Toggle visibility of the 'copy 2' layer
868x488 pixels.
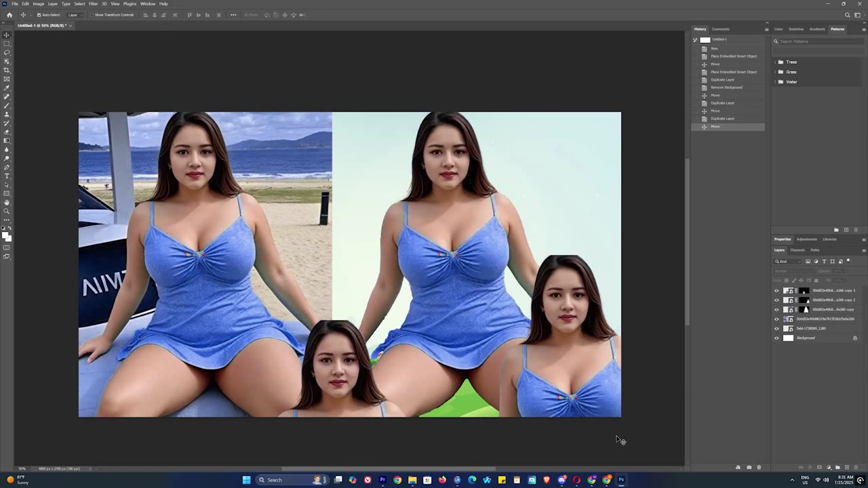(x=776, y=300)
